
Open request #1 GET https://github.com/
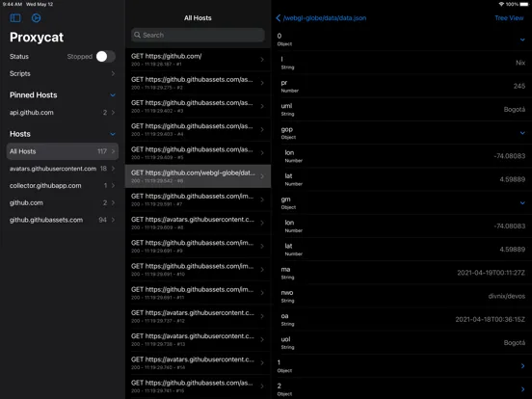(x=198, y=60)
